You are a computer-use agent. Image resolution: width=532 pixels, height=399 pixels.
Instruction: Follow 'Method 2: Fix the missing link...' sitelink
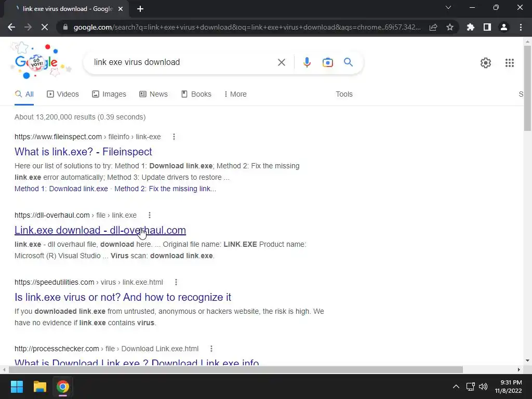point(165,189)
